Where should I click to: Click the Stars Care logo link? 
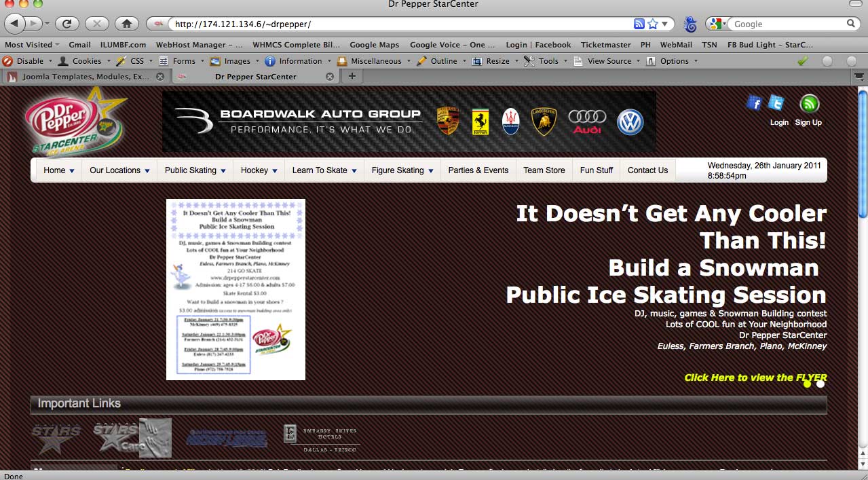point(132,438)
